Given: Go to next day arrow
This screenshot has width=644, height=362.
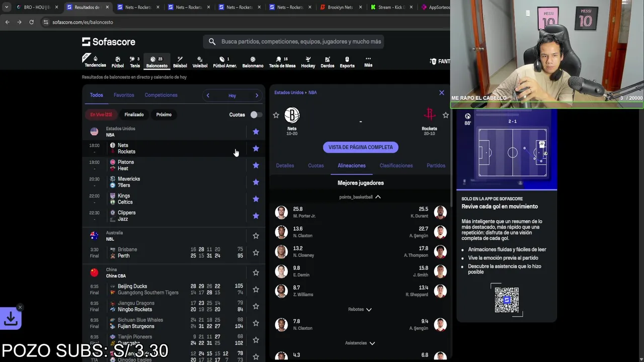Looking at the screenshot, I should coord(257,96).
